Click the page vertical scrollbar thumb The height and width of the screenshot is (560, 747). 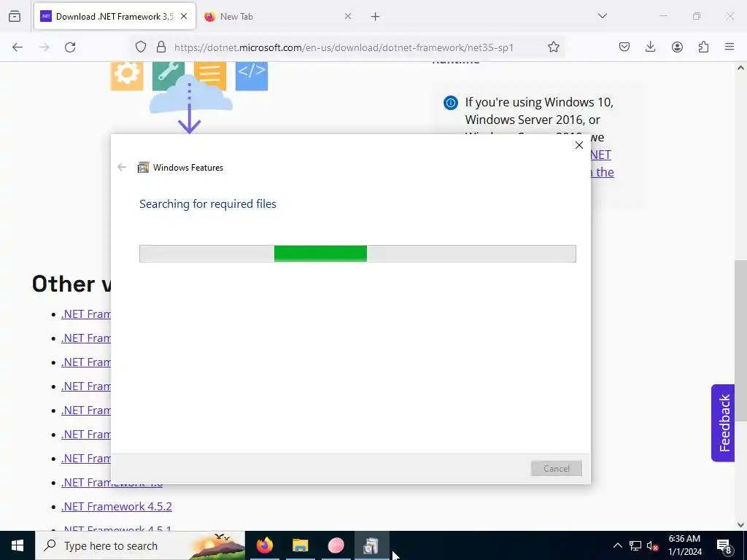(740, 341)
